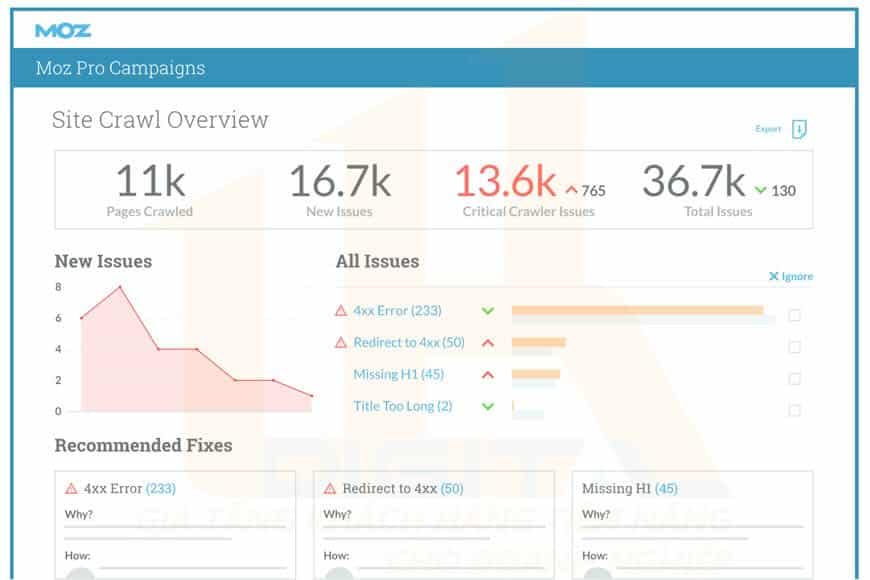870x580 pixels.
Task: Click warning triangle beside 4xx Error in All Issues
Action: (341, 311)
